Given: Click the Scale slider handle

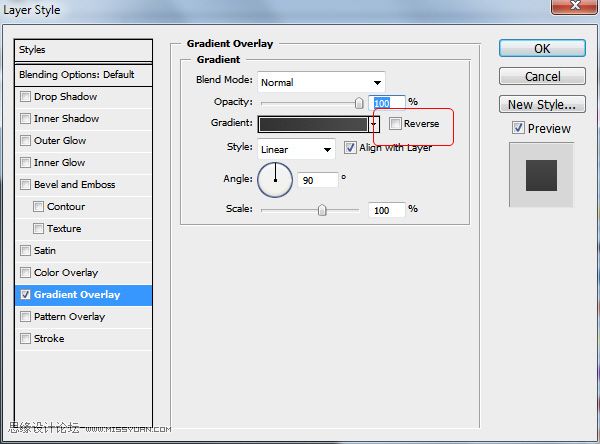Looking at the screenshot, I should (x=322, y=210).
